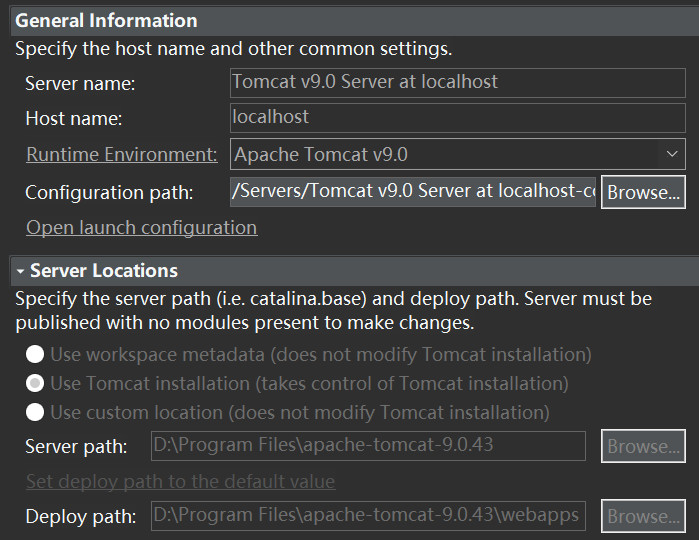
Task: Focus the Server name text field
Action: 457,82
